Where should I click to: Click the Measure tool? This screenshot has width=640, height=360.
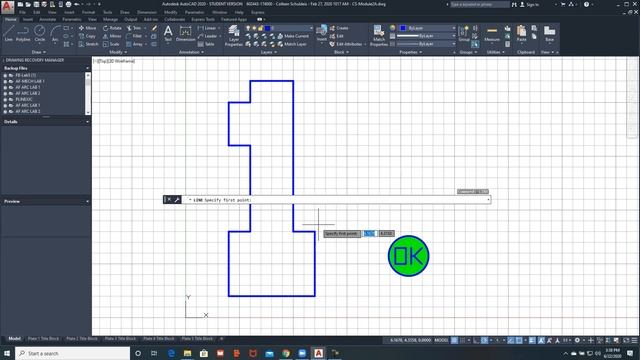point(492,33)
